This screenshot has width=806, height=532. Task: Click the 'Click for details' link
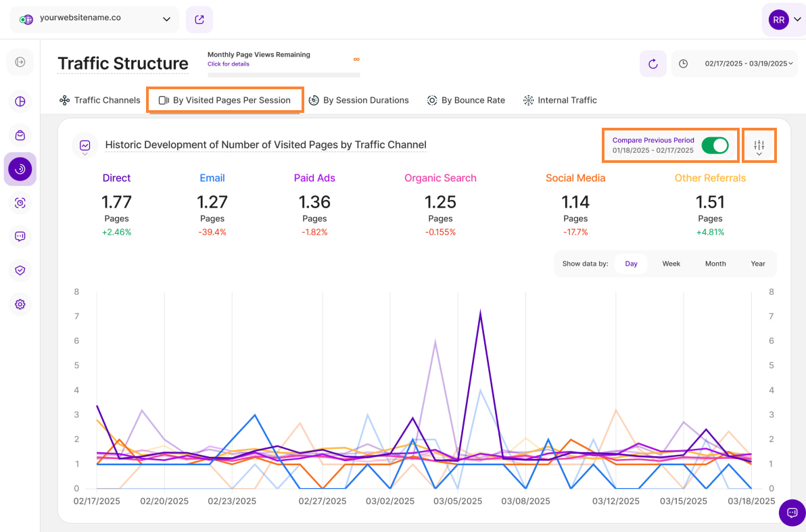coord(229,64)
